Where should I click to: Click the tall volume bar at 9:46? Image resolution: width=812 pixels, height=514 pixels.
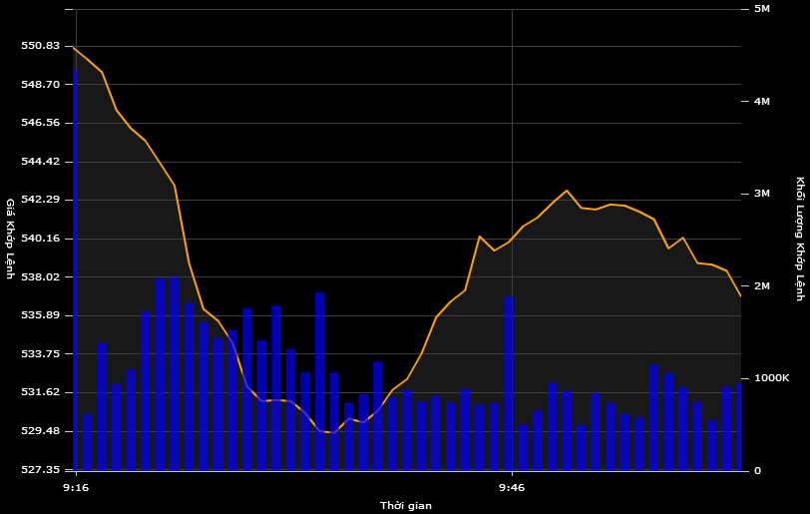pyautogui.click(x=509, y=383)
